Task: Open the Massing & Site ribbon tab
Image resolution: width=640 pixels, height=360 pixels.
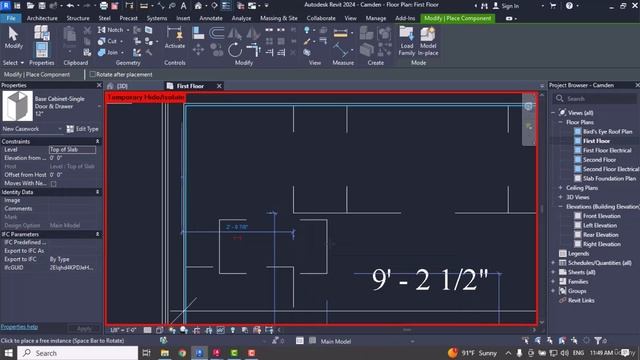Action: click(279, 18)
